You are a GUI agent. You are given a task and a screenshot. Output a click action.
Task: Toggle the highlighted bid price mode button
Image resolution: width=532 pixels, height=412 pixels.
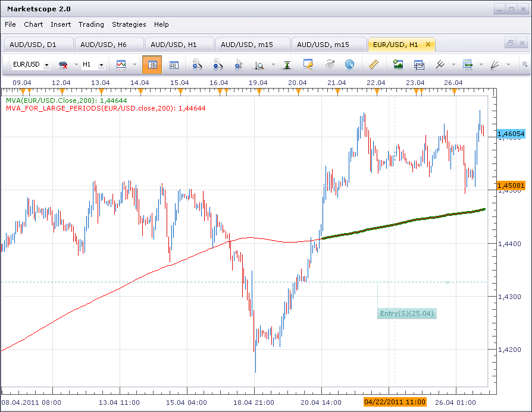(x=152, y=64)
